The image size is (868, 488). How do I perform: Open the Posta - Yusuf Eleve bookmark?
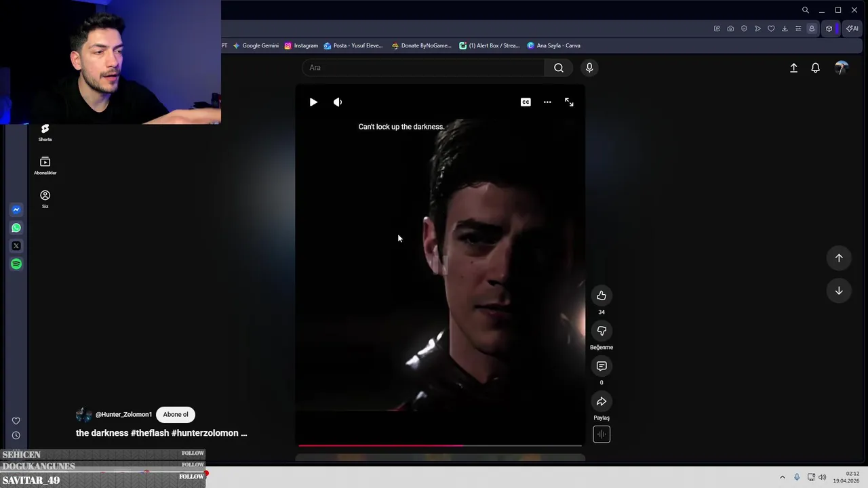click(x=353, y=45)
